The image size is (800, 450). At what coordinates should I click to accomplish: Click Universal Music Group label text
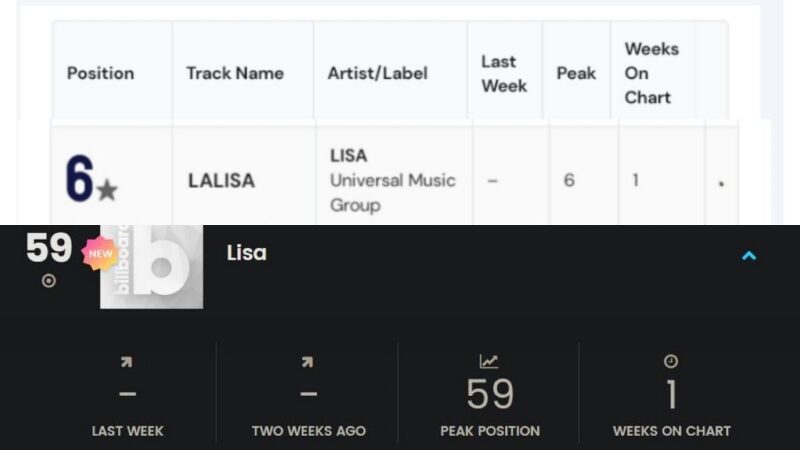(392, 192)
